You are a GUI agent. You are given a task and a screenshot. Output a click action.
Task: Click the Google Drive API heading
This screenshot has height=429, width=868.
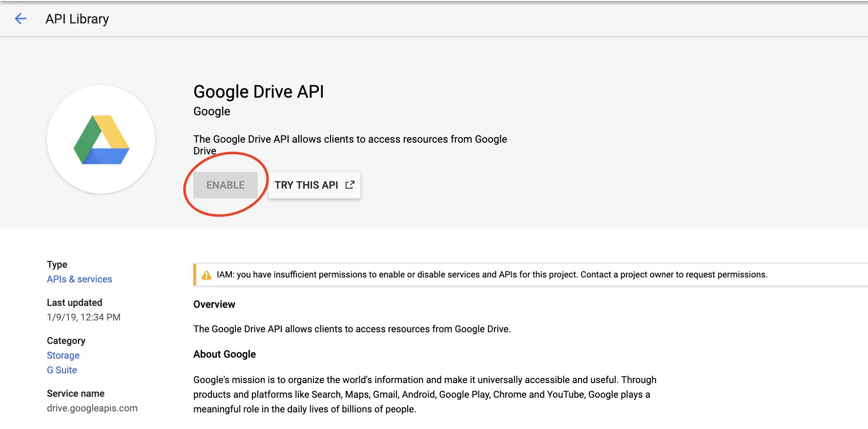tap(258, 92)
